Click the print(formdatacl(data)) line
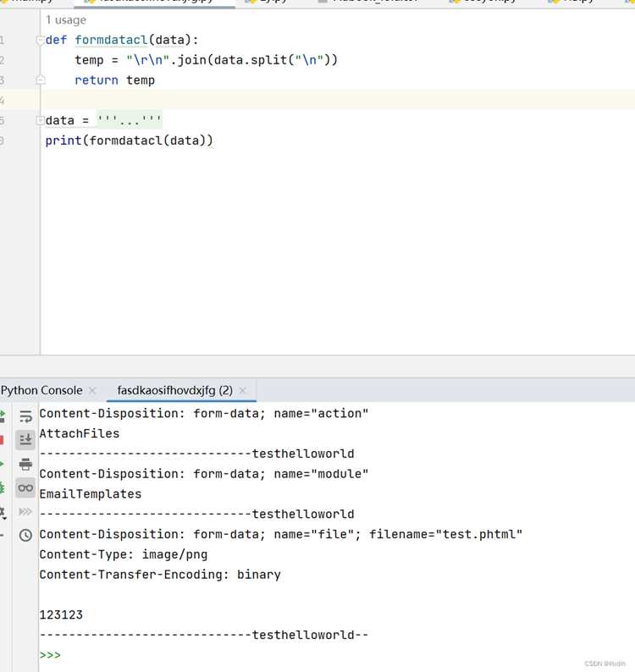 click(129, 140)
